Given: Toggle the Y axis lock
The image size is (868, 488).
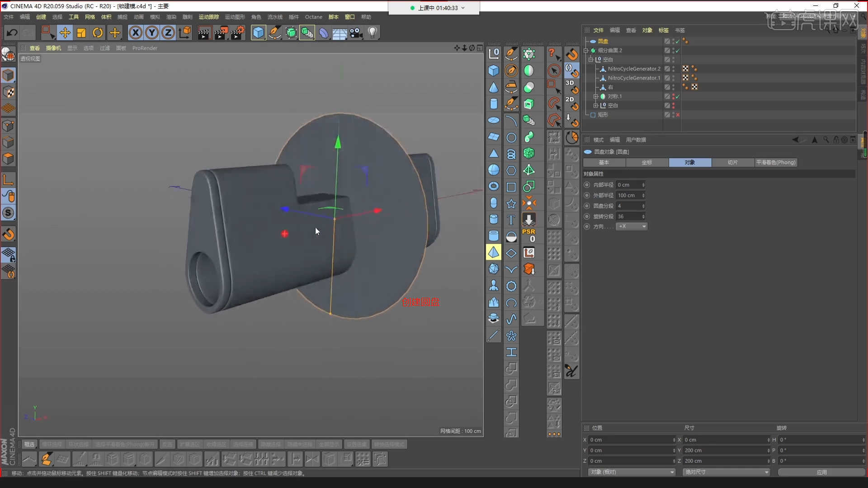Looking at the screenshot, I should 152,33.
